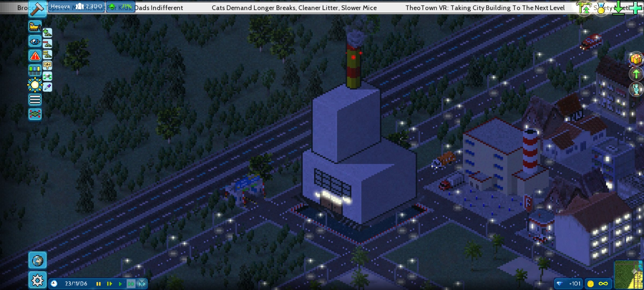This screenshot has width=644, height=290.
Task: Open the statistics bars icon
Action: point(35,70)
